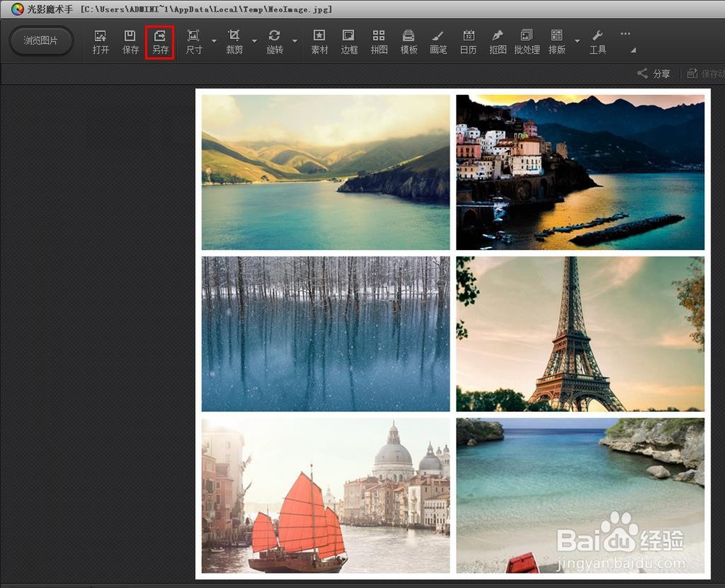The height and width of the screenshot is (588, 725).
Task: Expand the 排版 dropdown arrow
Action: [578, 41]
